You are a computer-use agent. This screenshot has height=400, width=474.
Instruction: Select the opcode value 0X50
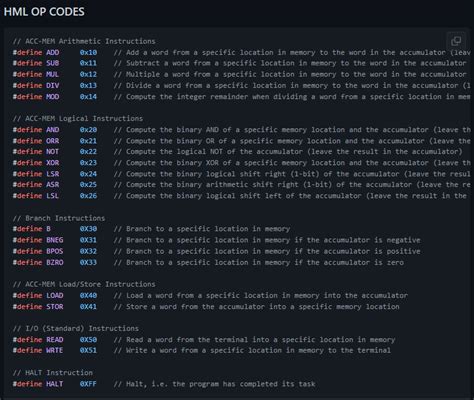(88, 340)
